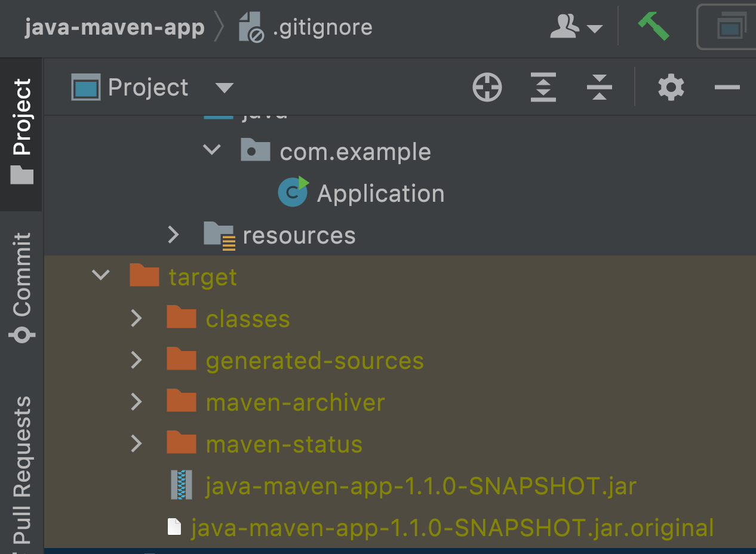Viewport: 756px width, 554px height.
Task: Click the Collapse All icon
Action: point(599,87)
